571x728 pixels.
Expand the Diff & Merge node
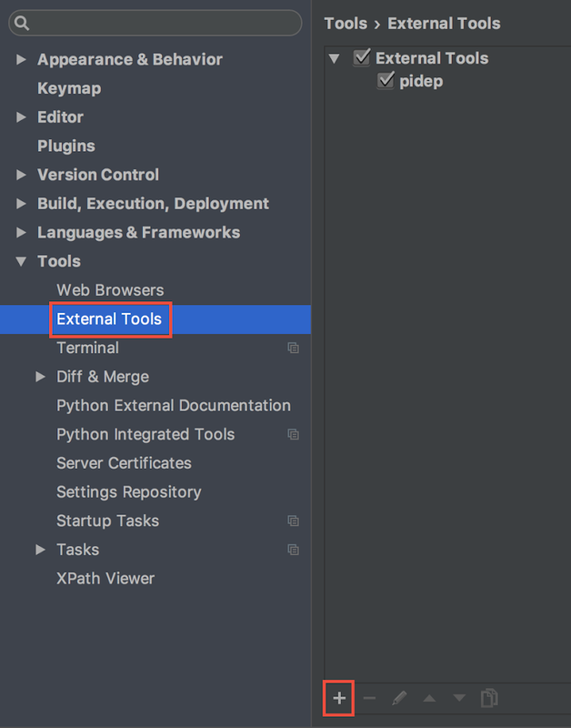pyautogui.click(x=40, y=377)
